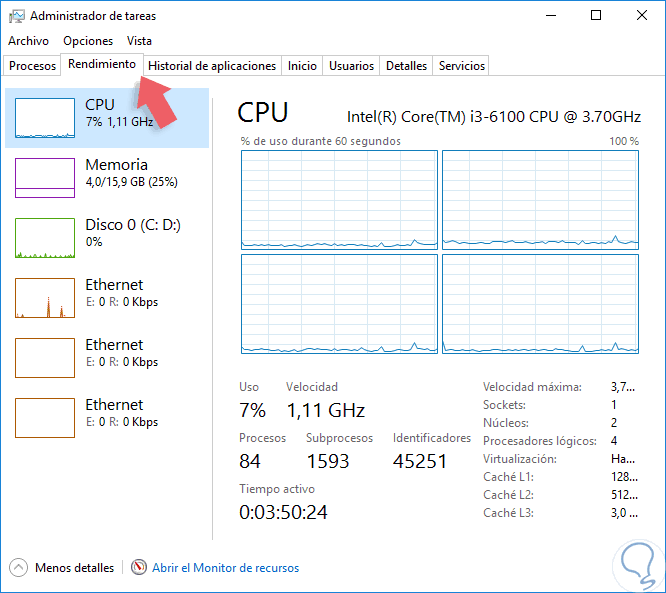The width and height of the screenshot is (666, 593).
Task: Select the Disco 0 mini graph thumbnail
Action: click(x=45, y=238)
